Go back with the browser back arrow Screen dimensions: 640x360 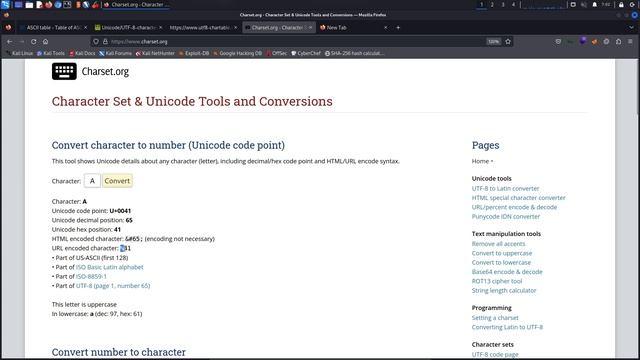click(9, 42)
